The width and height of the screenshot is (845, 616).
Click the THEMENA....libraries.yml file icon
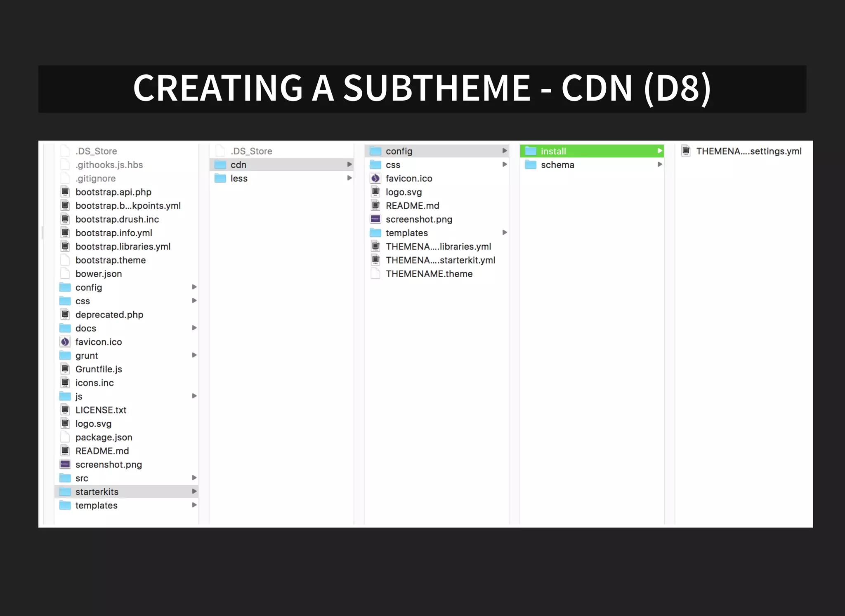pyautogui.click(x=375, y=246)
